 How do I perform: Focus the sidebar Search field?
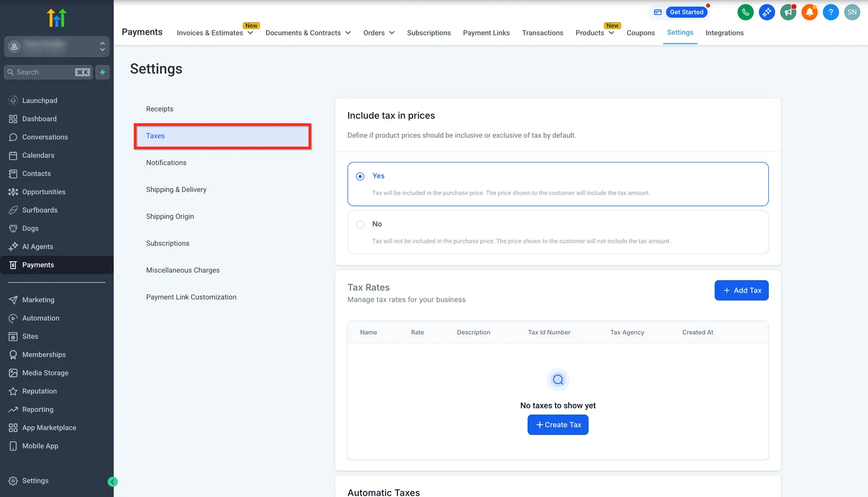pyautogui.click(x=48, y=72)
